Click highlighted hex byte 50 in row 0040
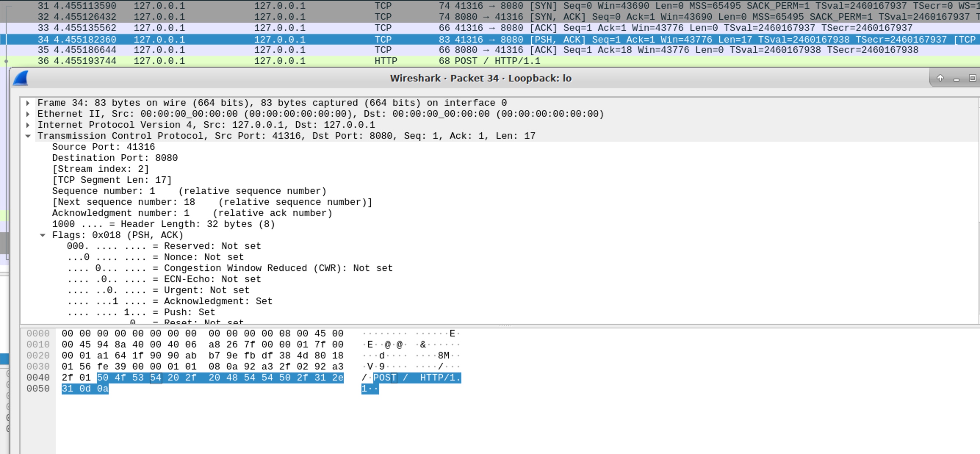980x454 pixels. click(x=103, y=378)
